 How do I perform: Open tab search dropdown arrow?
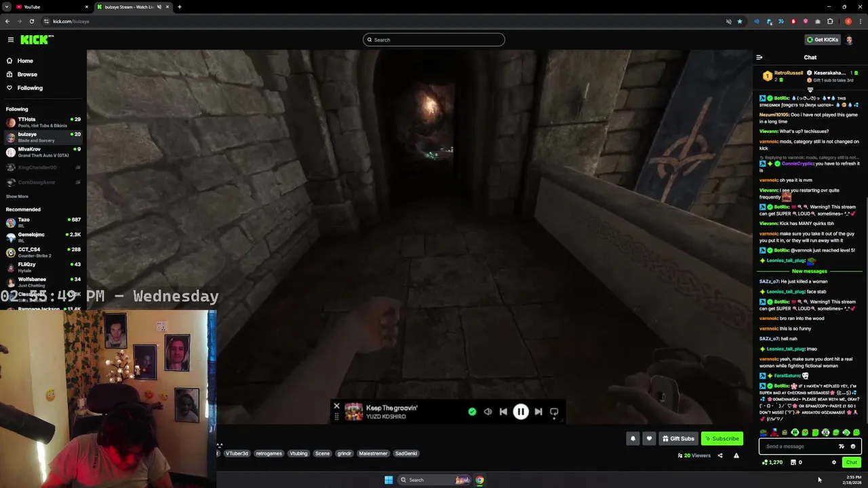coord(6,7)
